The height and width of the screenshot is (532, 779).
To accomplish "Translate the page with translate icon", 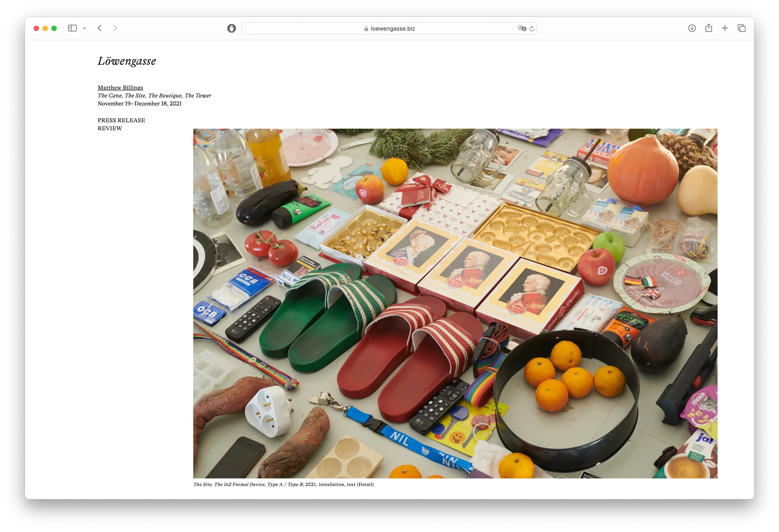I will tap(522, 29).
